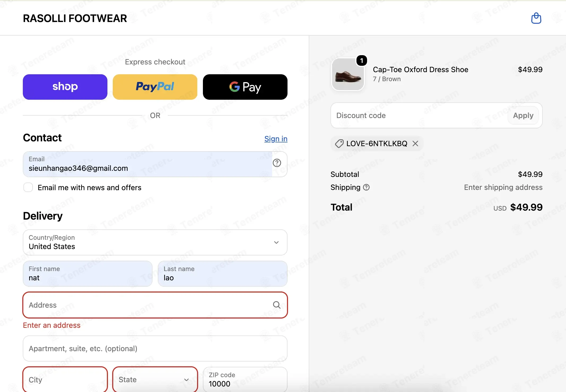566x392 pixels.
Task: Pay with Shop Pay express checkout
Action: click(65, 87)
